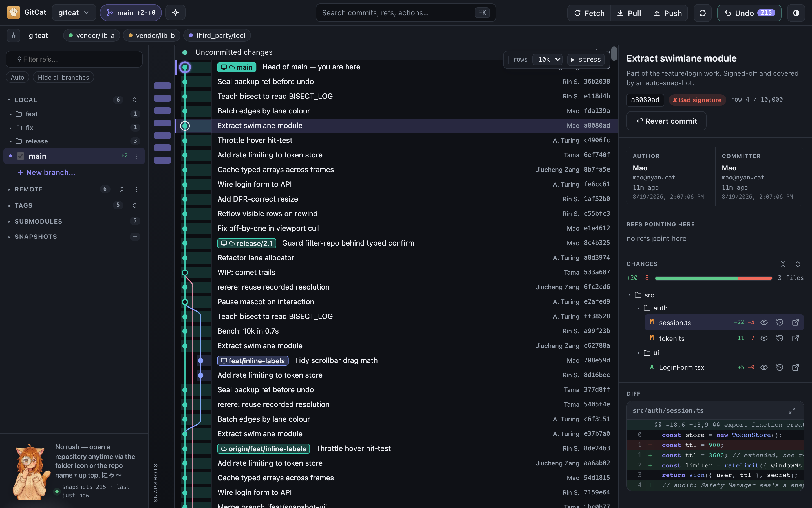
Task: Expand the SNAPSHOTS section
Action: 9,237
